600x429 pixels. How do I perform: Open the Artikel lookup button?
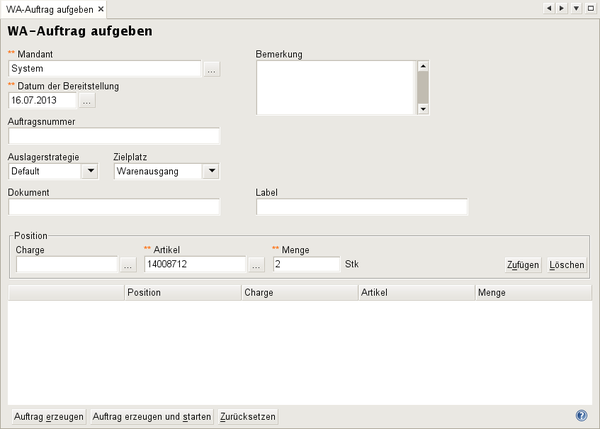[256, 264]
